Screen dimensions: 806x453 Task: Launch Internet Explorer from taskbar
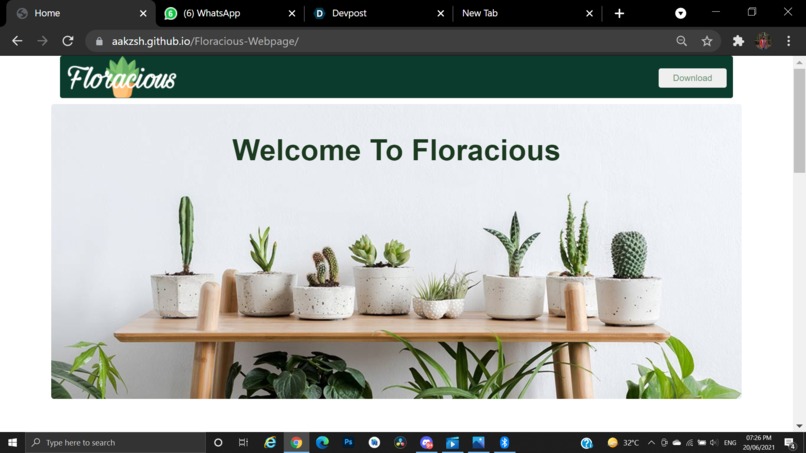(270, 442)
